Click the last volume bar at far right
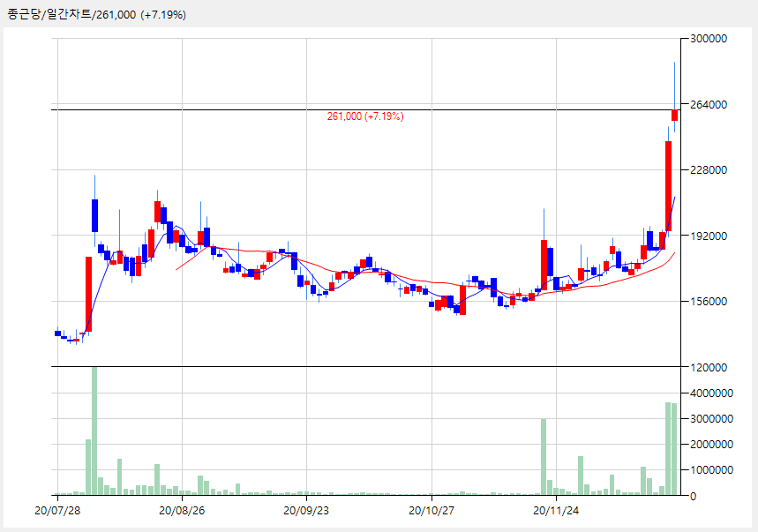Screen dimensions: 758x532 pos(674,449)
